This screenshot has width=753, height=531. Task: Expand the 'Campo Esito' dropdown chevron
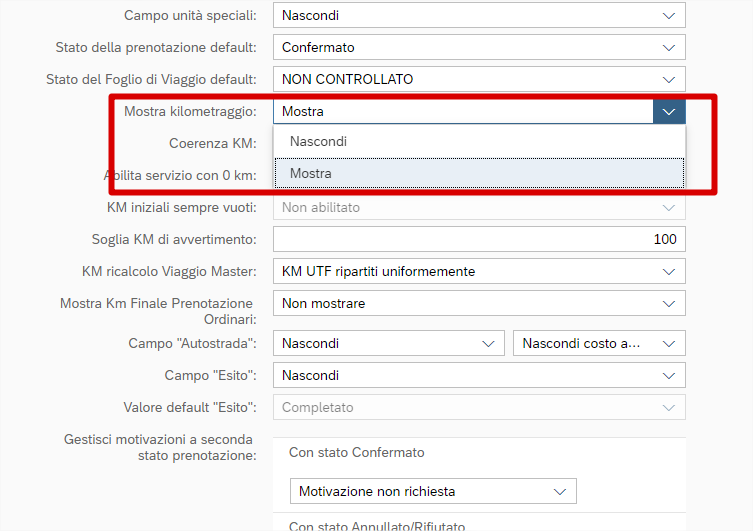click(669, 375)
